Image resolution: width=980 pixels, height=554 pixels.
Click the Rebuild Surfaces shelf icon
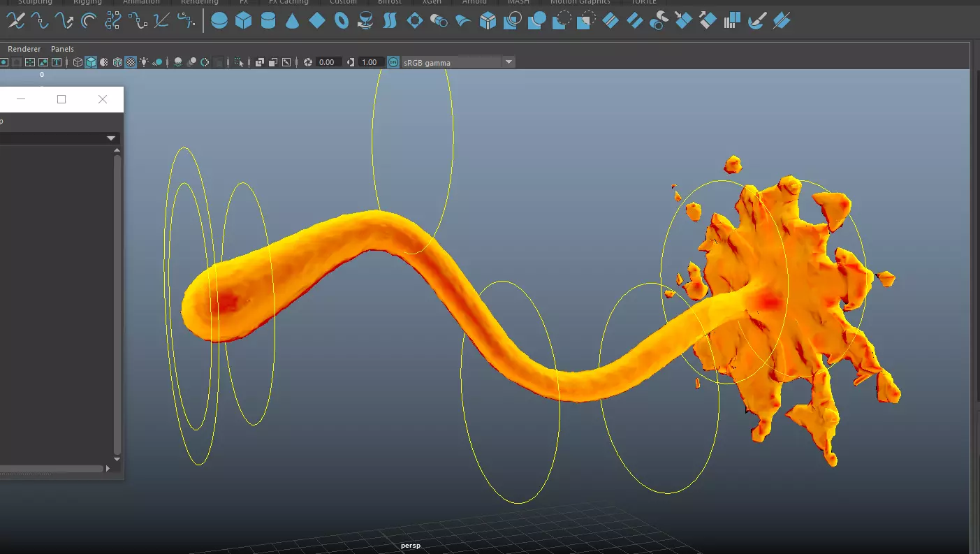click(732, 21)
